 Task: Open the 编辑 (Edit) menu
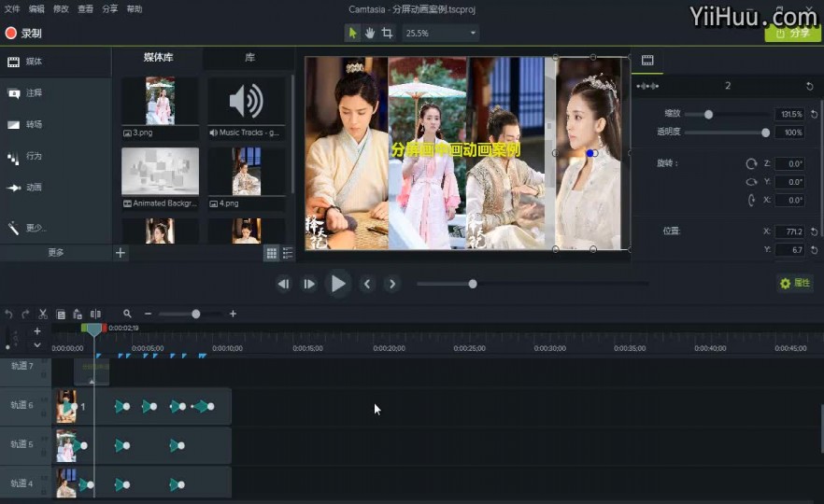point(36,9)
